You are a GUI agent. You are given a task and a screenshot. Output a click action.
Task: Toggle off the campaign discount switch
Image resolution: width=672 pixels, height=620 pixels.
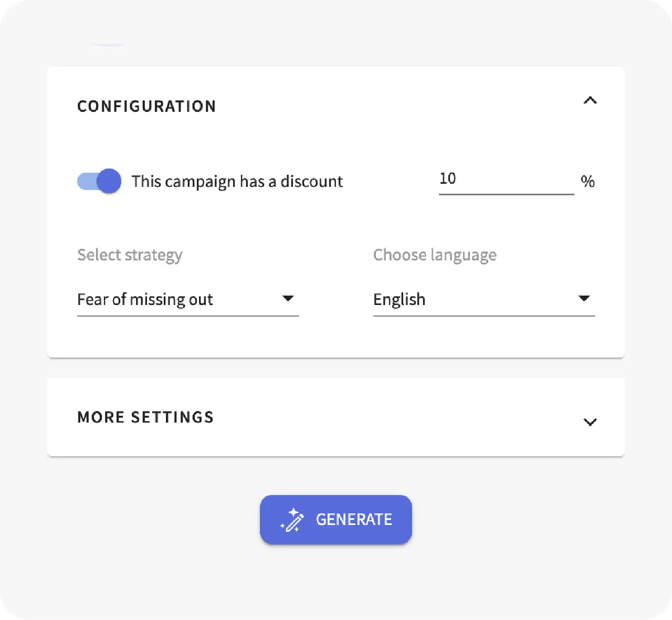tap(99, 181)
